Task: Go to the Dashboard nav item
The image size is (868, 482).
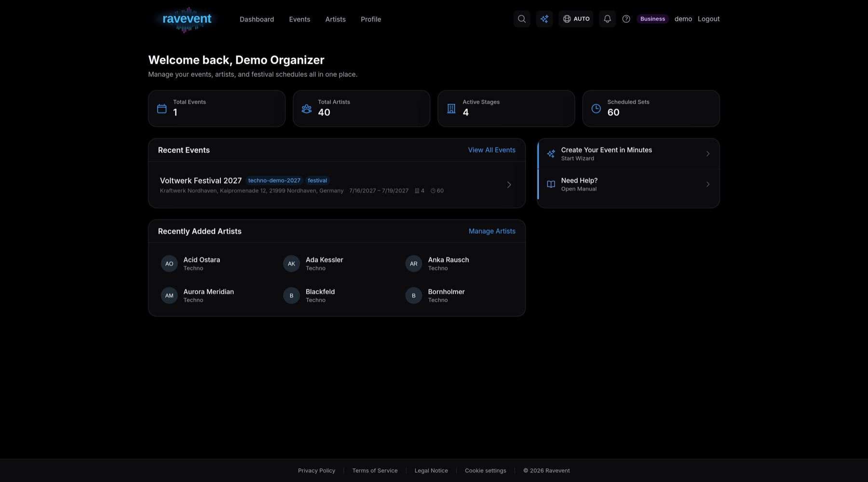Action: pos(257,19)
